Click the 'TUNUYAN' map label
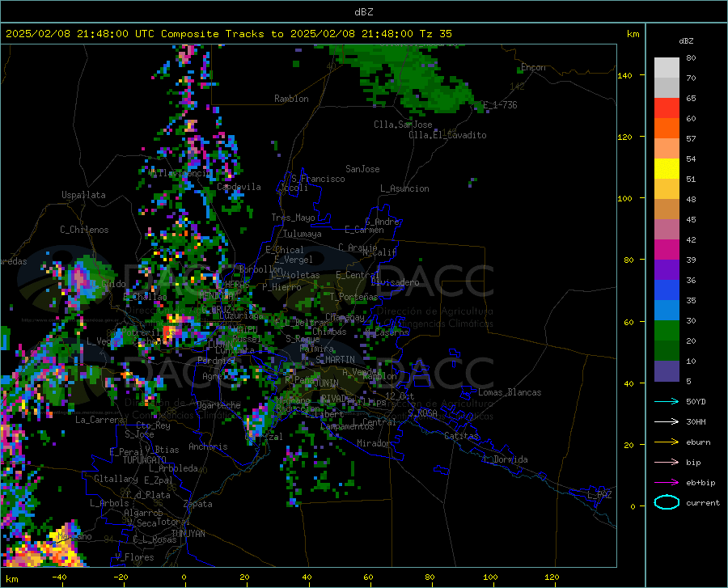Viewport: 728px width, 588px height. tap(188, 534)
